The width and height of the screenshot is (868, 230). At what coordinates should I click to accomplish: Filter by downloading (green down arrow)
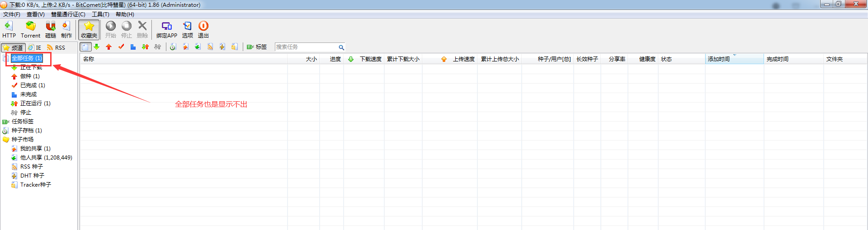pos(97,47)
